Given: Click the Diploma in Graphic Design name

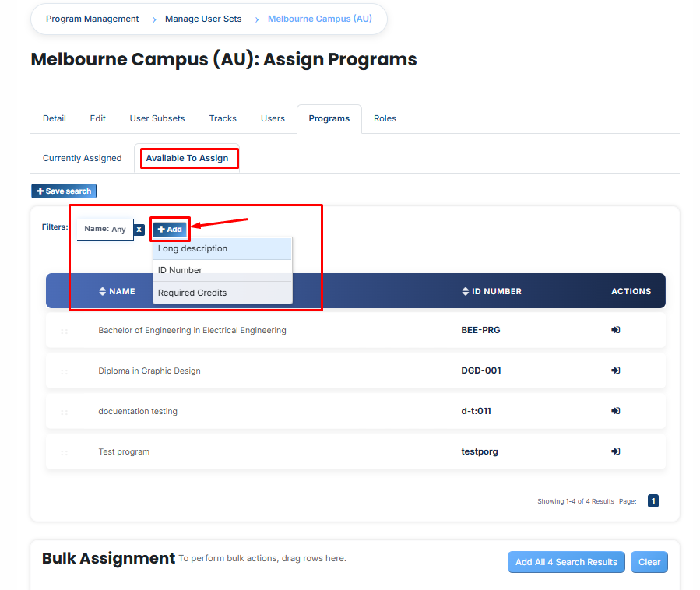Looking at the screenshot, I should click(149, 371).
